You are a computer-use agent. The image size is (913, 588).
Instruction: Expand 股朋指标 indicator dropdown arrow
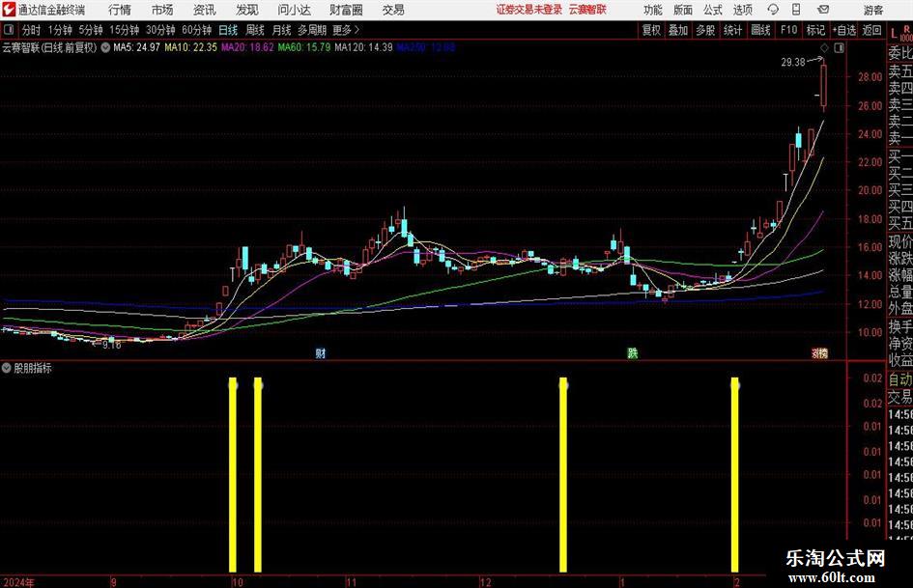[x=7, y=368]
